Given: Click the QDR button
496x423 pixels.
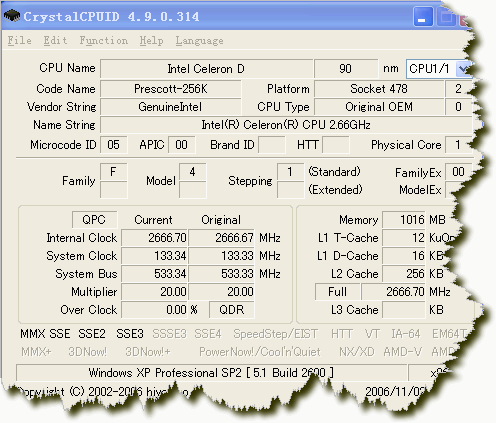Looking at the screenshot, I should (x=232, y=310).
